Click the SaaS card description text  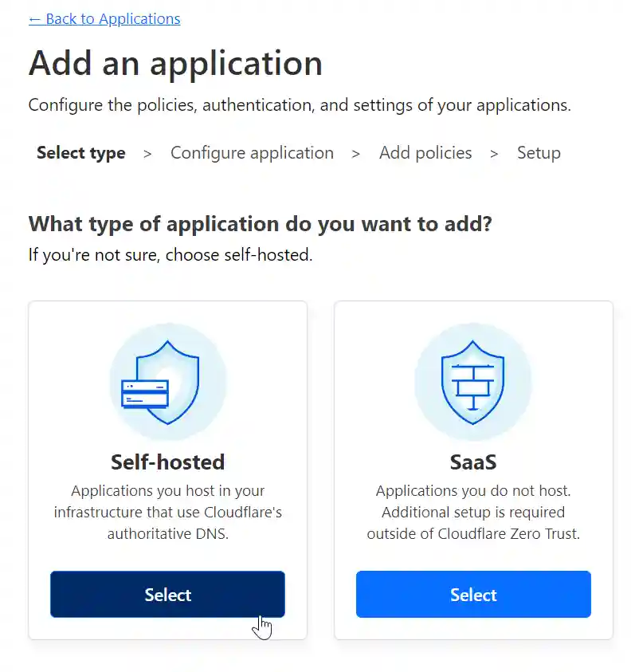point(473,512)
